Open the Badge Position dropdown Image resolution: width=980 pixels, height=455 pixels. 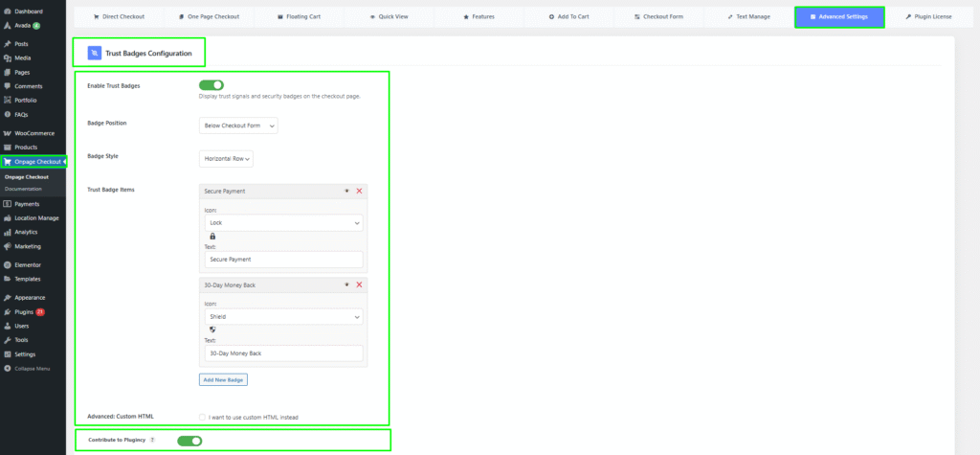[x=238, y=125]
